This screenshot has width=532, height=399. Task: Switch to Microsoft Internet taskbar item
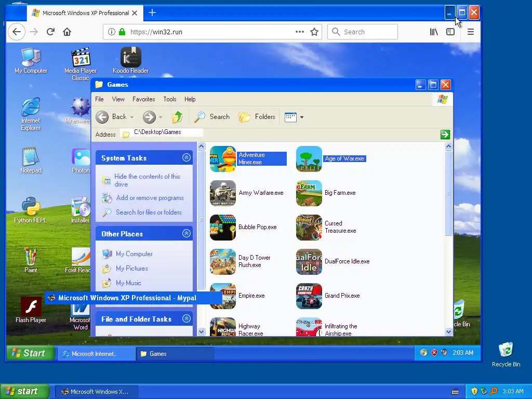pos(97,353)
